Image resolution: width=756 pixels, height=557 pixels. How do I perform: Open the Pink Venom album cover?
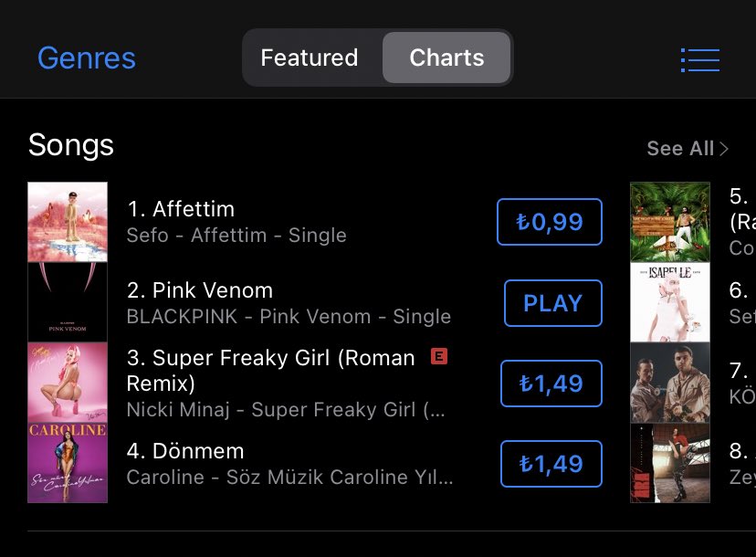coord(68,302)
